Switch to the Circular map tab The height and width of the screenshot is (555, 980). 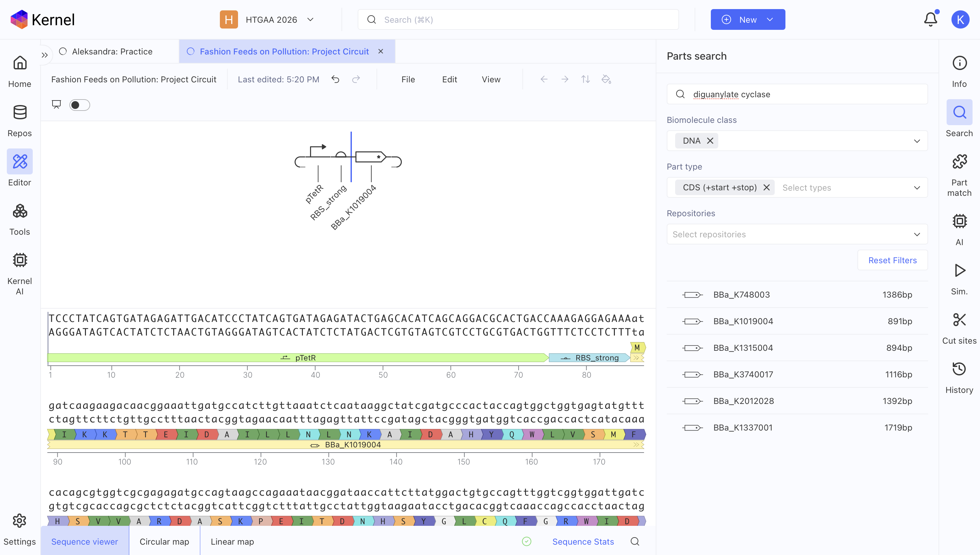pos(164,541)
